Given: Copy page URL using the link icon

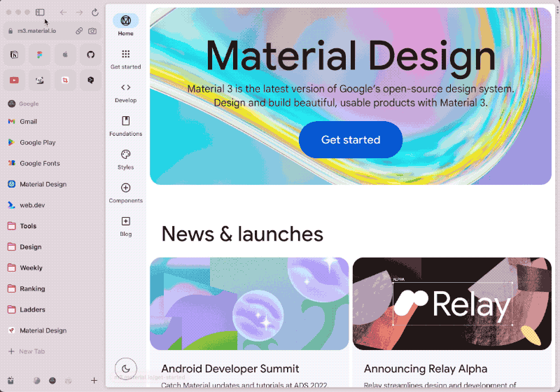Looking at the screenshot, I should (79, 31).
